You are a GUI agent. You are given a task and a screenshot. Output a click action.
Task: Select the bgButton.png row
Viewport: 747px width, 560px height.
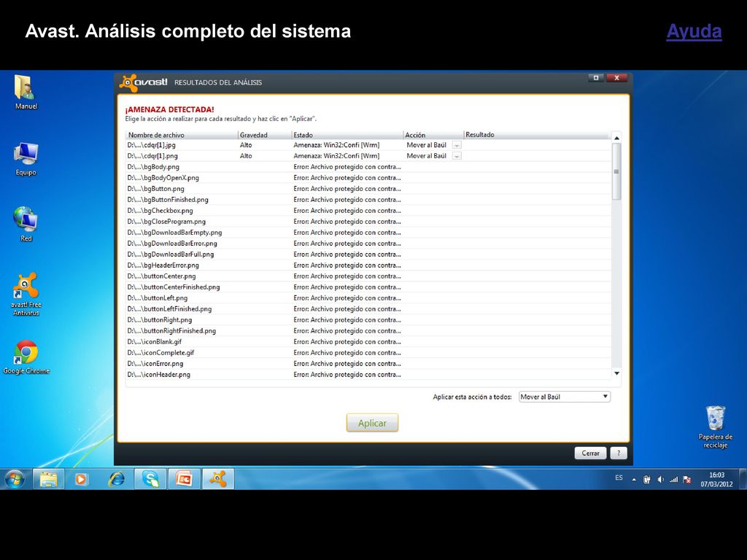368,189
